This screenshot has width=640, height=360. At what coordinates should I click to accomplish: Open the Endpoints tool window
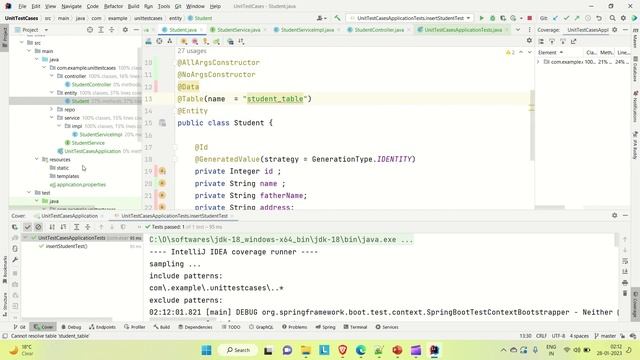coord(102,327)
